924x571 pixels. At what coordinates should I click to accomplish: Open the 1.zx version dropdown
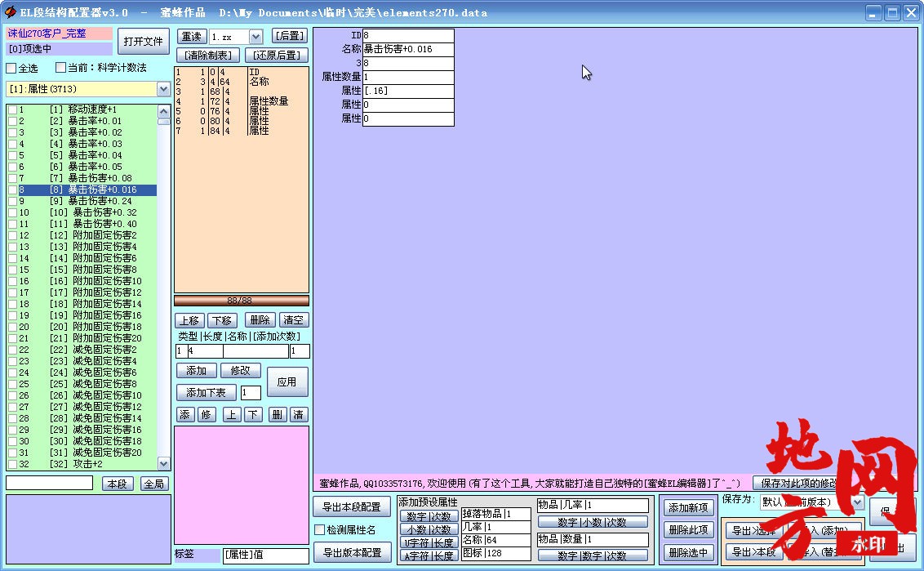point(255,37)
